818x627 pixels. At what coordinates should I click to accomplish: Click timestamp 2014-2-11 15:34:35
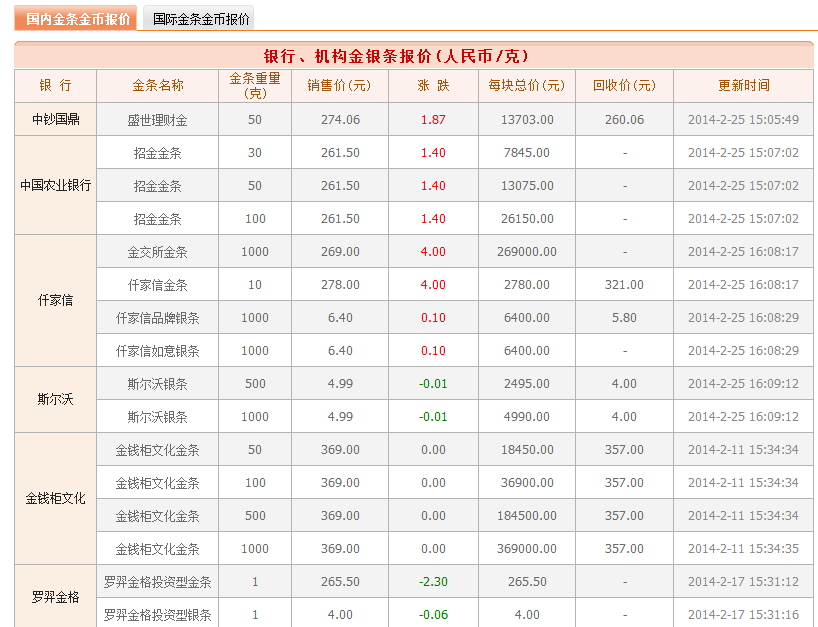click(x=743, y=549)
